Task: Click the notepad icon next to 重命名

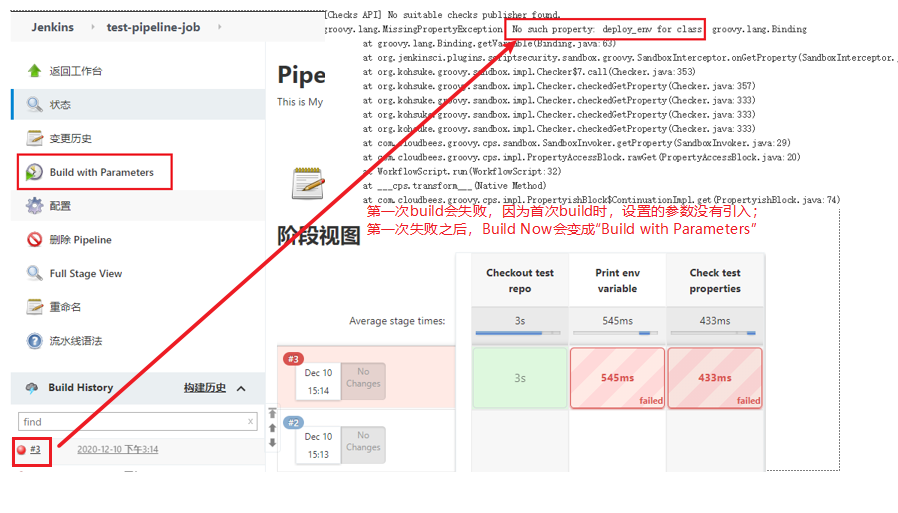Action: tap(34, 307)
